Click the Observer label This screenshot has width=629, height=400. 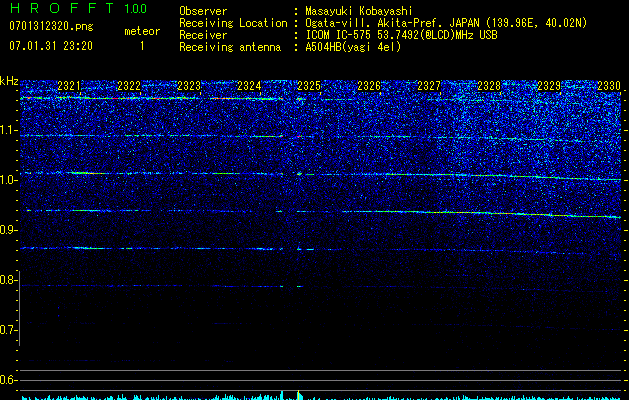[203, 11]
